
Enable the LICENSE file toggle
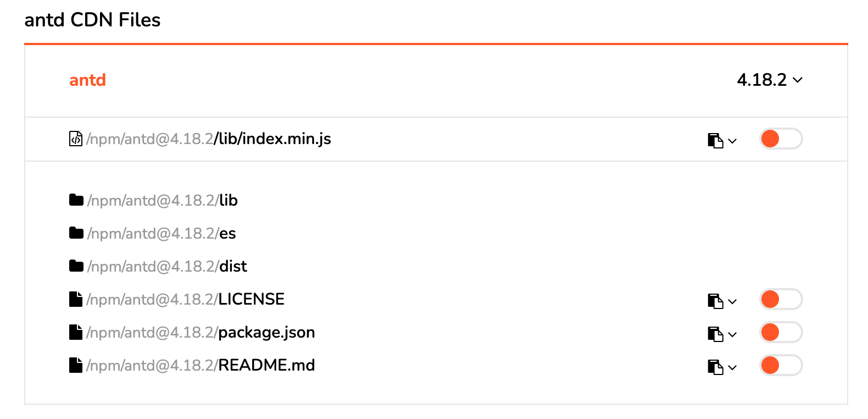tap(781, 299)
